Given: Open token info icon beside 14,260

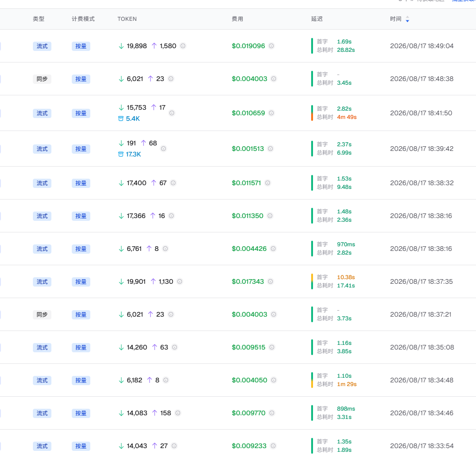Looking at the screenshot, I should (x=175, y=347).
